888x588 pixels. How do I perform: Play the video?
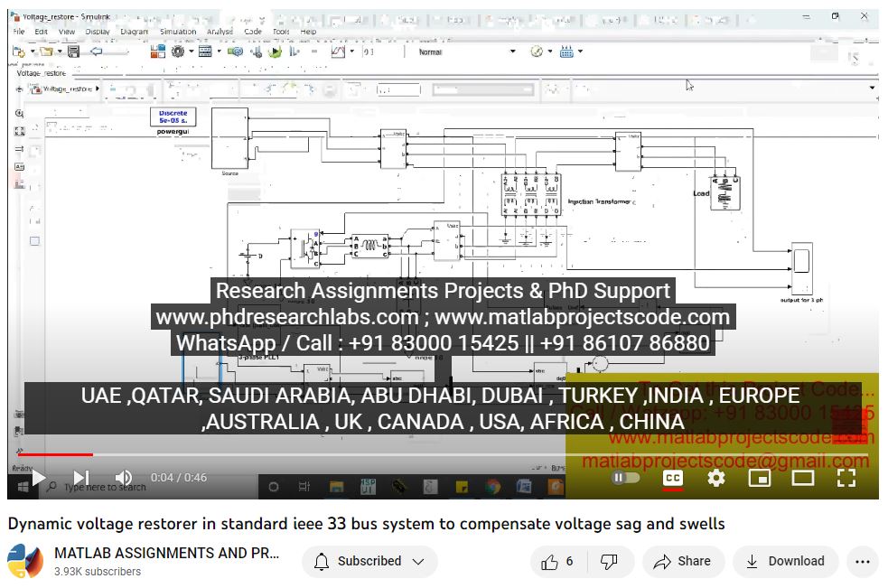tap(38, 478)
